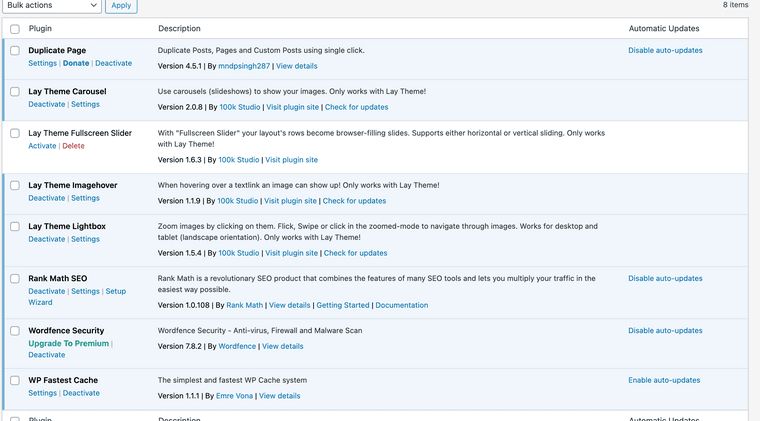Click Upgrade To Premium for Wordfence

pyautogui.click(x=68, y=343)
